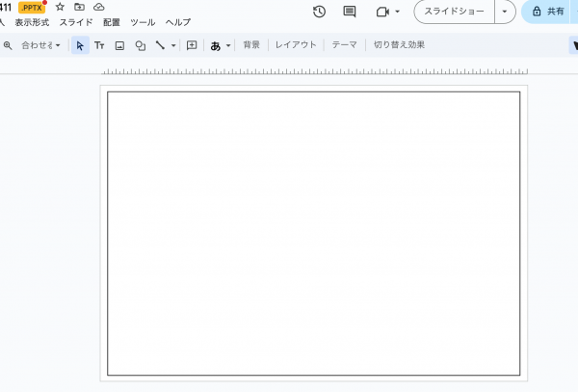Select the arrow cursor tool

coord(80,45)
